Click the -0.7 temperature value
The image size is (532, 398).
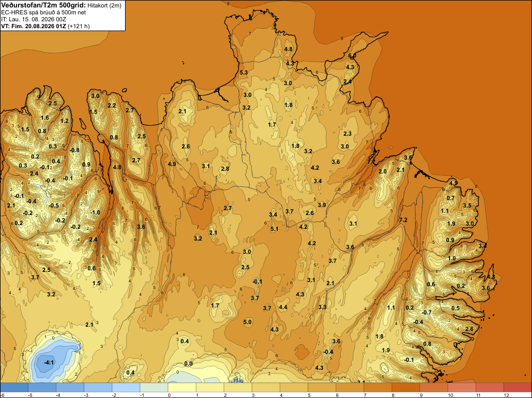(427, 312)
